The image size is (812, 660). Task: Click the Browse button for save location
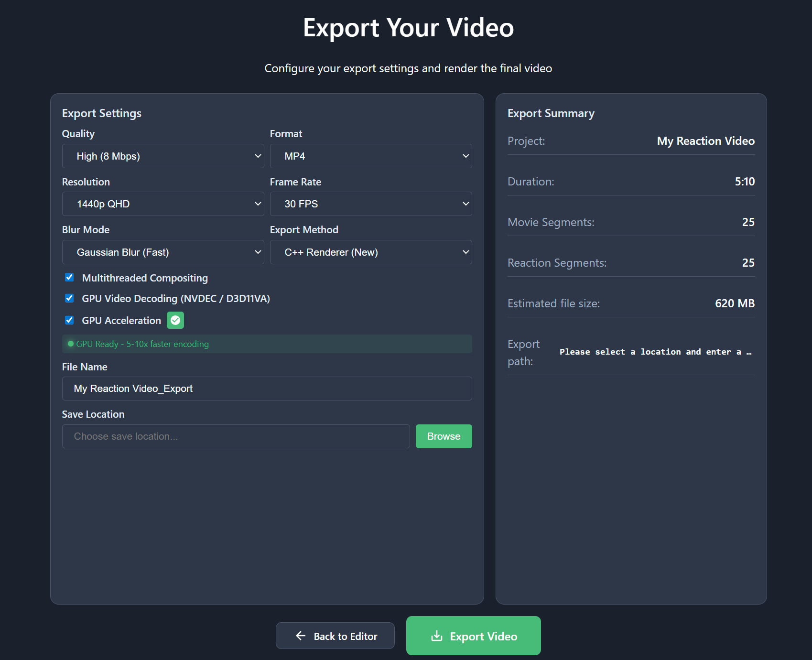[x=443, y=436]
